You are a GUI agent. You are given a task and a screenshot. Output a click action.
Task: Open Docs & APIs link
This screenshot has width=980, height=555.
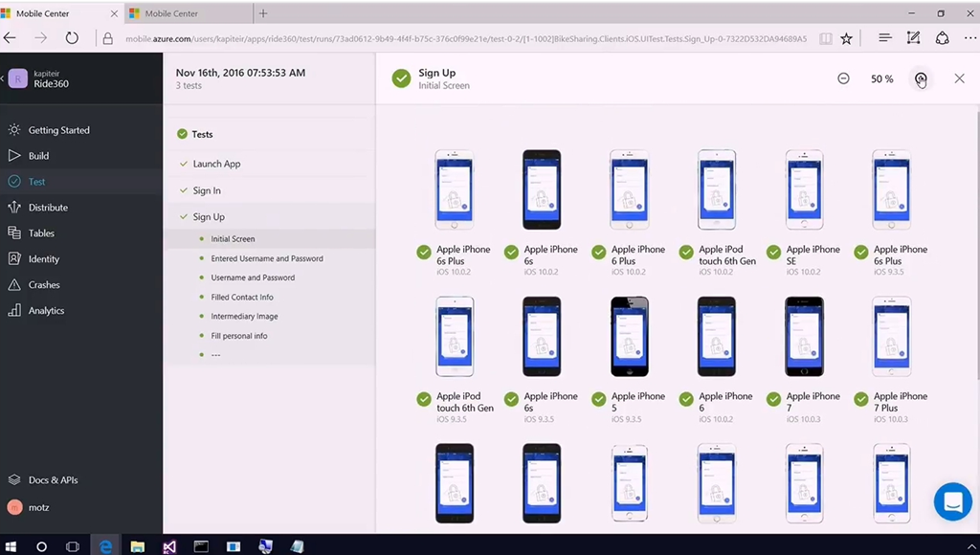53,480
